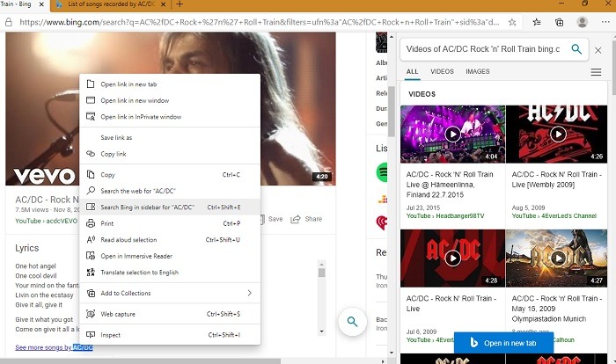Play the Wembly 2009 live video
The width and height of the screenshot is (616, 364).
[558, 135]
